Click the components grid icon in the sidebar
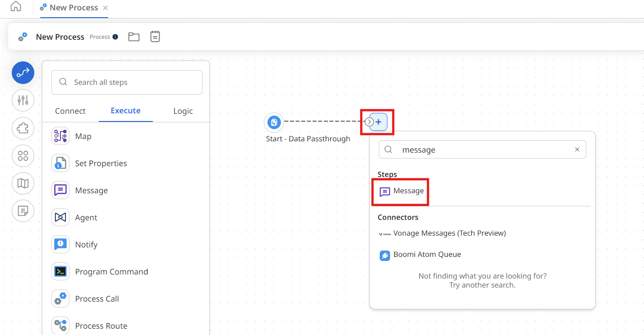The image size is (644, 335). [x=23, y=156]
